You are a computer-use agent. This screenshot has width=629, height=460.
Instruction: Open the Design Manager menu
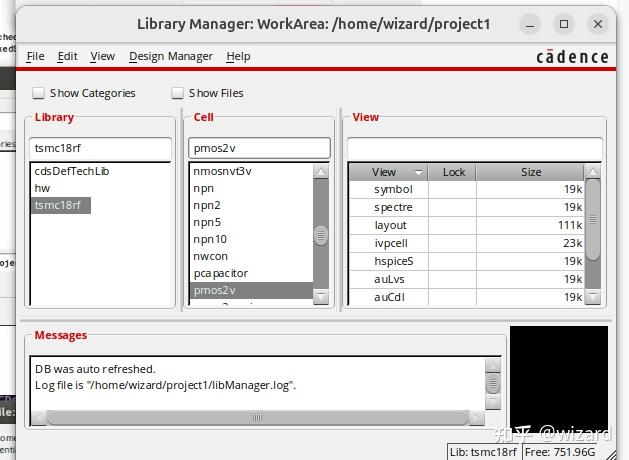170,56
